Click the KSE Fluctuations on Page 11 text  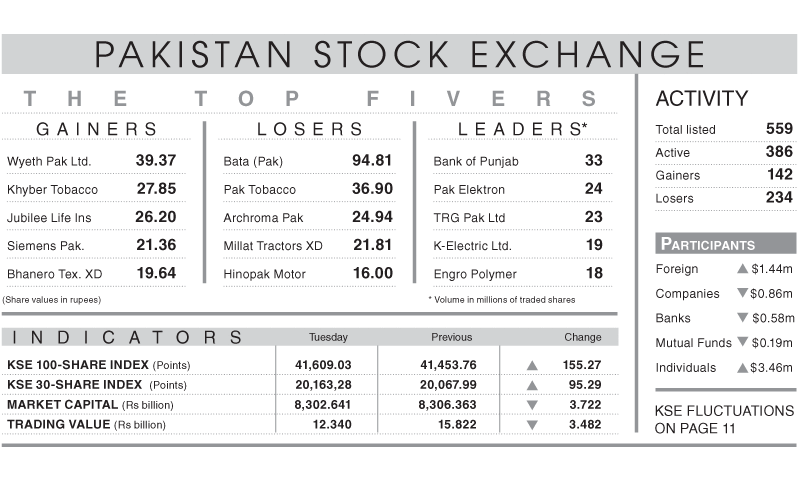(x=724, y=419)
